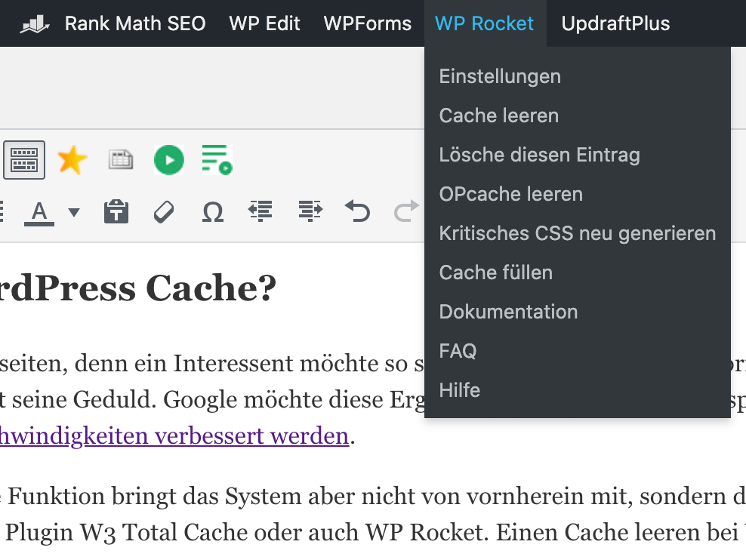Open Rank Math SEO admin bar menu
Image resolution: width=746 pixels, height=560 pixels.
coord(135,23)
